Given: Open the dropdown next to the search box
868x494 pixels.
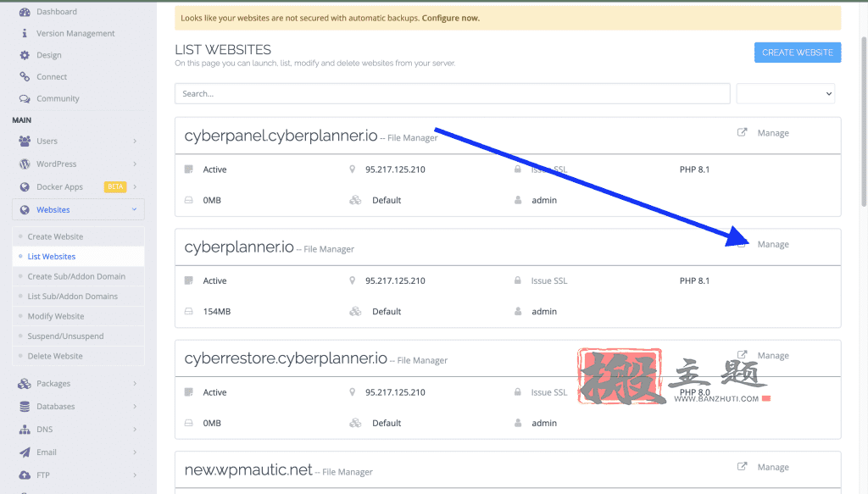Looking at the screenshot, I should pyautogui.click(x=786, y=93).
